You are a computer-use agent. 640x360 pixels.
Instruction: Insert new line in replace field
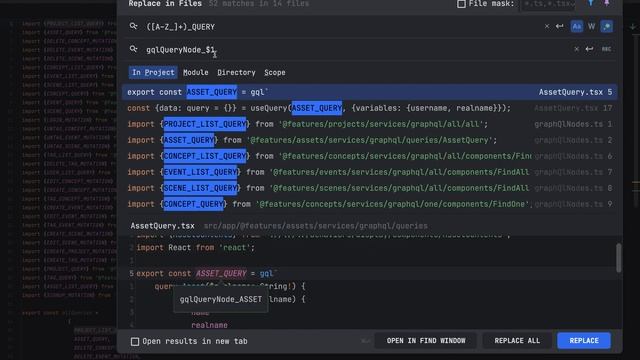589,49
